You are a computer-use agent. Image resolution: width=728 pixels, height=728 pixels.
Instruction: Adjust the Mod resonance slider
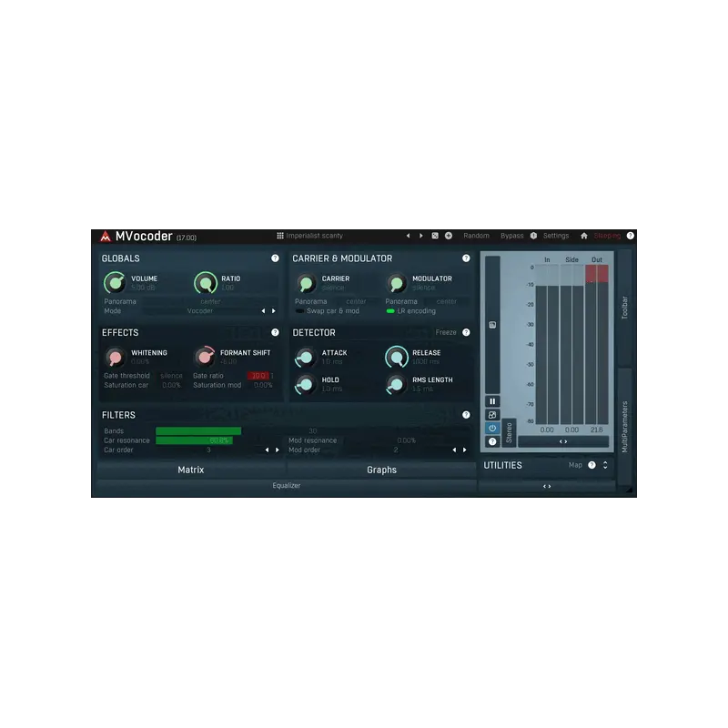(x=406, y=440)
